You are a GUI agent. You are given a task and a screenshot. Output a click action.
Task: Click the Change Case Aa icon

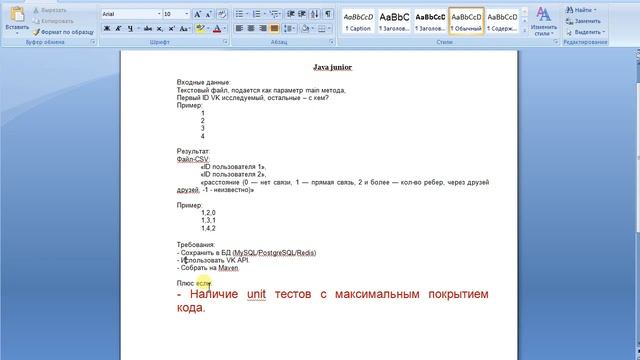coord(184,29)
